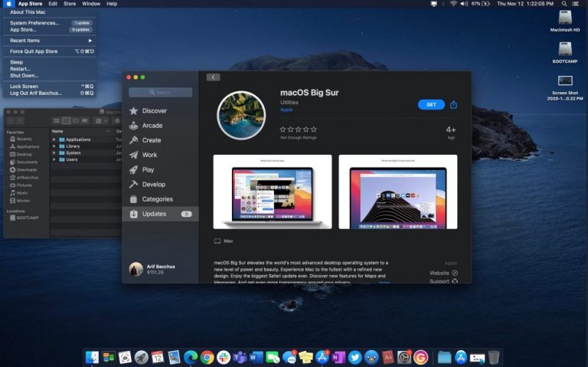Sort by the Name column header in Finder
The image size is (588, 367).
tap(57, 131)
